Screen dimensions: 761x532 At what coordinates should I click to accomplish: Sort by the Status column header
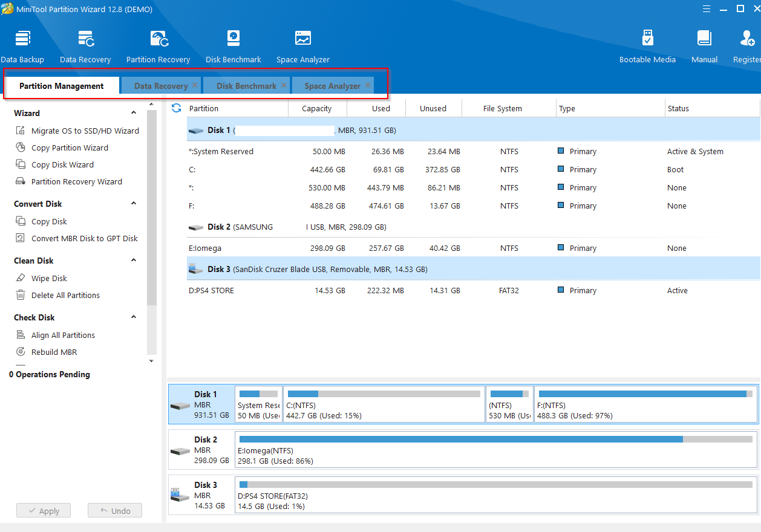click(x=712, y=108)
